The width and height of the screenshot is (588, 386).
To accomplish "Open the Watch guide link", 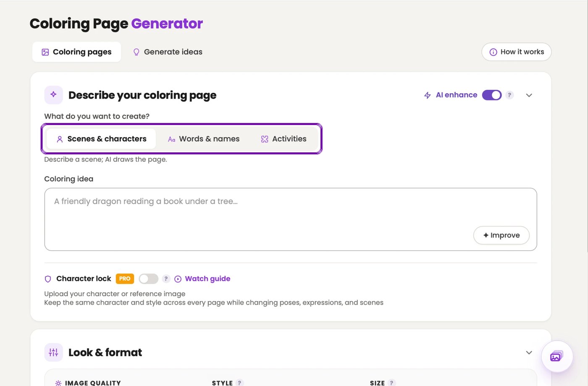I will 202,279.
